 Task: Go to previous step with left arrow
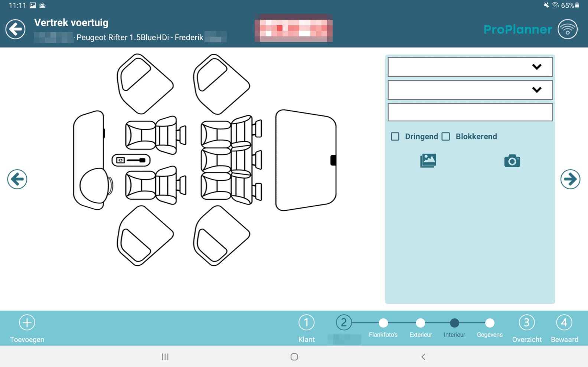[17, 179]
